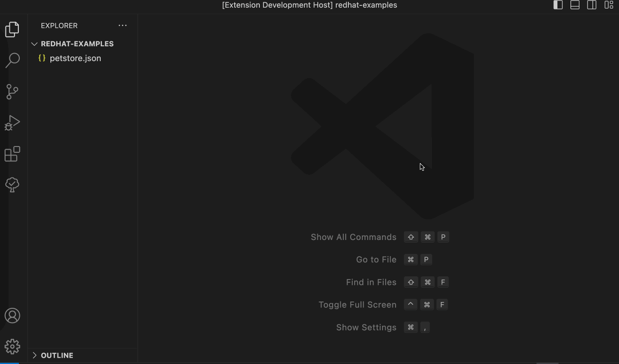Toggle the primary side bar visibility

pos(558,5)
